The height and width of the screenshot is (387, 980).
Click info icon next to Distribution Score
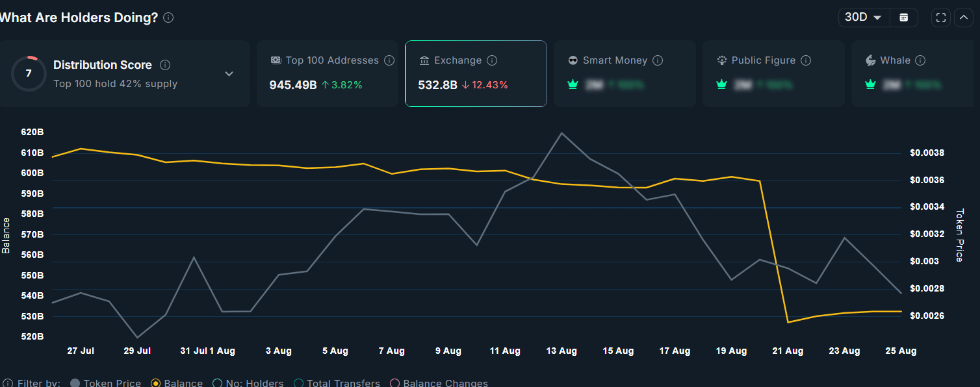(165, 65)
